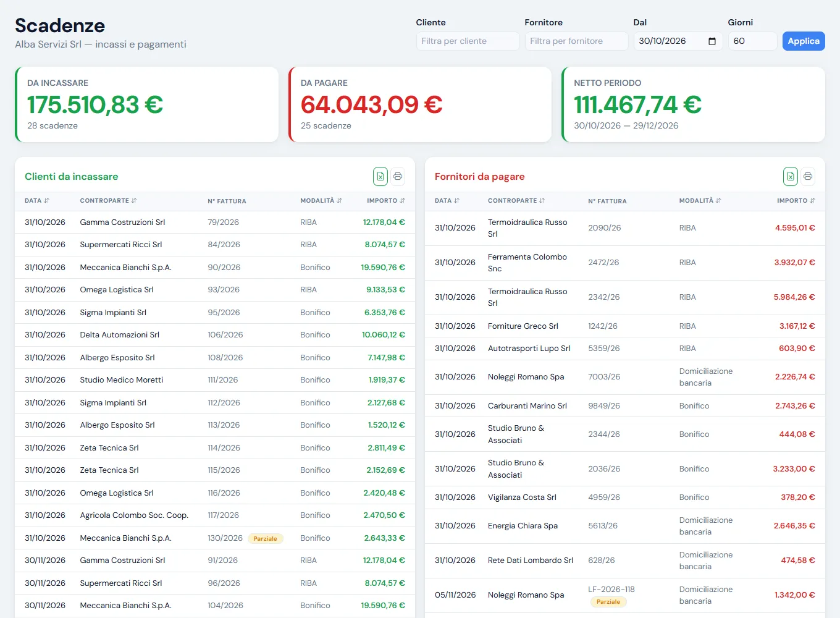Click the Applica button
The height and width of the screenshot is (618, 840).
804,41
